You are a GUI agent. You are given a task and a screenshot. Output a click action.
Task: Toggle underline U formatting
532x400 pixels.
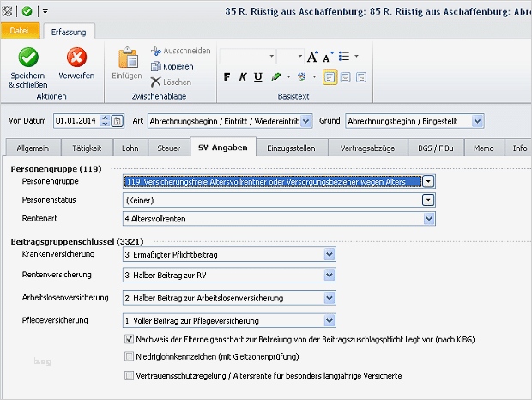coord(258,77)
